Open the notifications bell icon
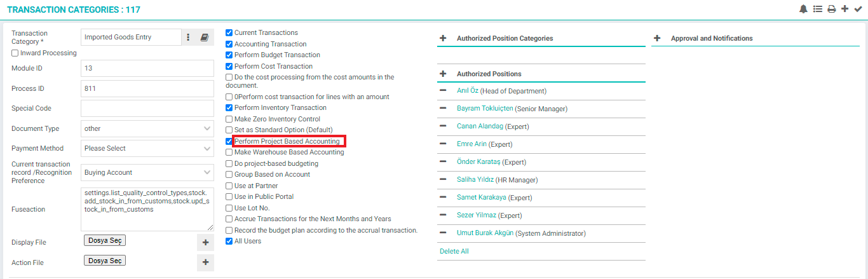This screenshot has width=868, height=279. coord(803,9)
